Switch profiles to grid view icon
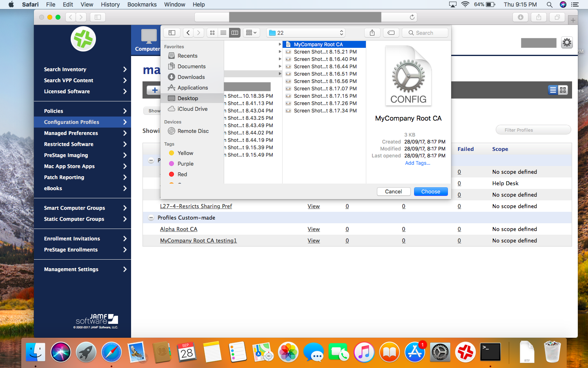 [x=563, y=90]
